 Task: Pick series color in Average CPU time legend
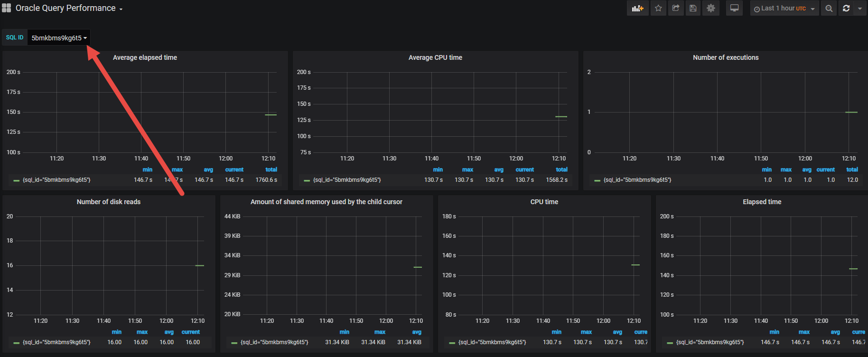pyautogui.click(x=307, y=180)
